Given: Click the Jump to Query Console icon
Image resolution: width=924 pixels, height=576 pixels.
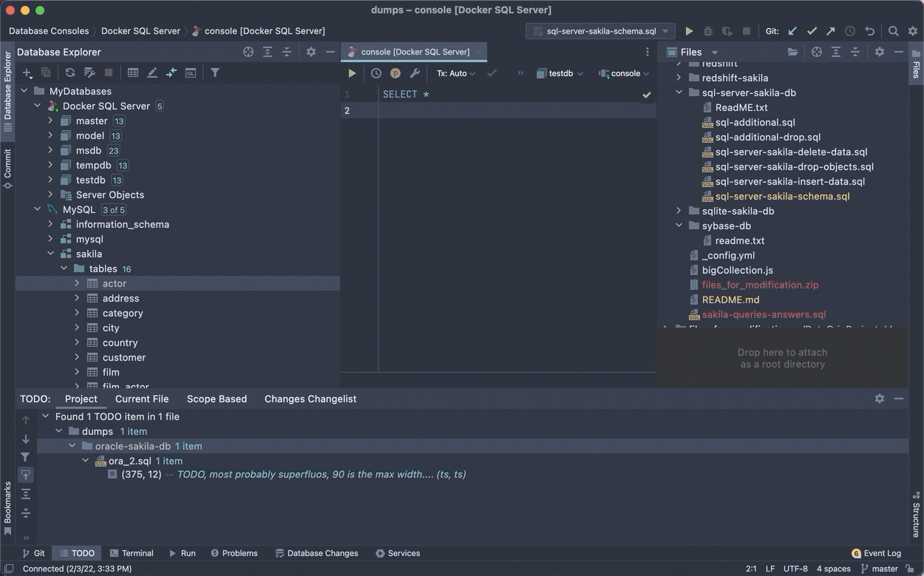Looking at the screenshot, I should pos(191,72).
